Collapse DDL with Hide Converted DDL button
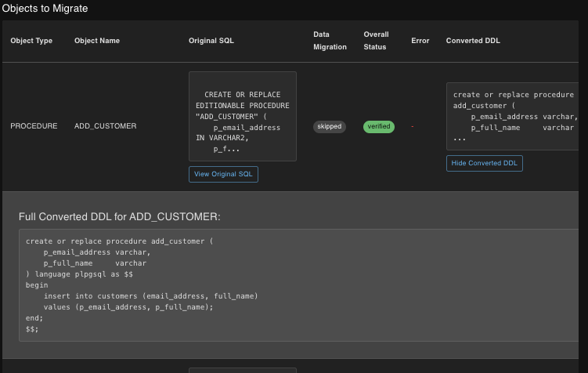588x373 pixels. tap(484, 163)
